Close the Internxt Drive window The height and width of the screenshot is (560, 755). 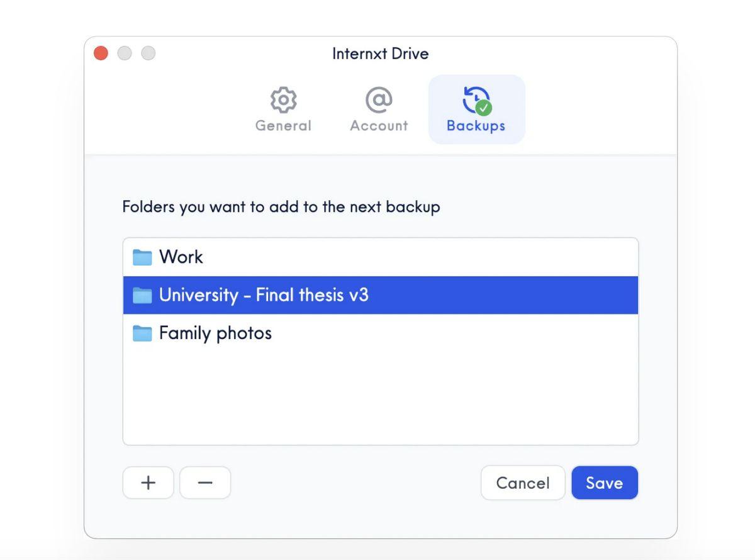pos(101,53)
